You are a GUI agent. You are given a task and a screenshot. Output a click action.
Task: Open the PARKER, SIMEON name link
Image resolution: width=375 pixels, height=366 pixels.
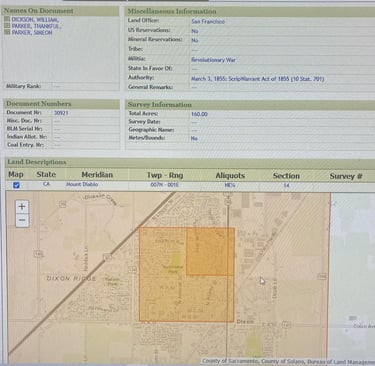click(x=32, y=32)
